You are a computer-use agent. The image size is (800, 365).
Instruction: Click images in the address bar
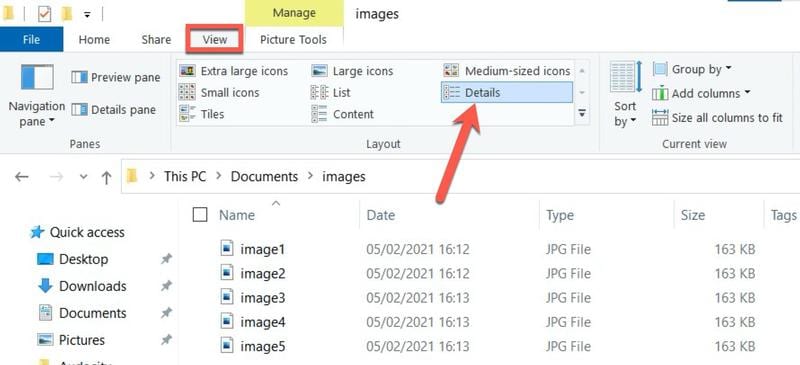343,177
